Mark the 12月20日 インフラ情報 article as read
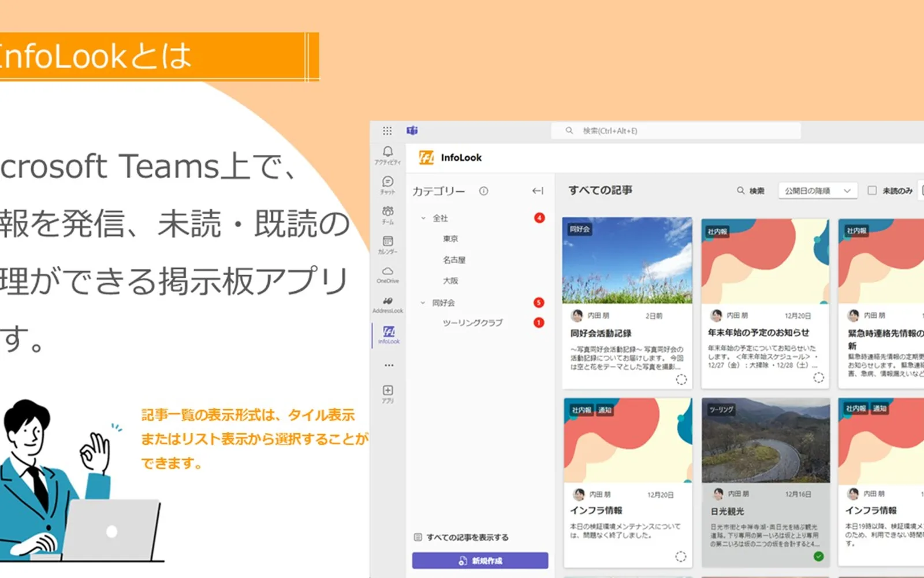The image size is (924, 578). pyautogui.click(x=681, y=556)
